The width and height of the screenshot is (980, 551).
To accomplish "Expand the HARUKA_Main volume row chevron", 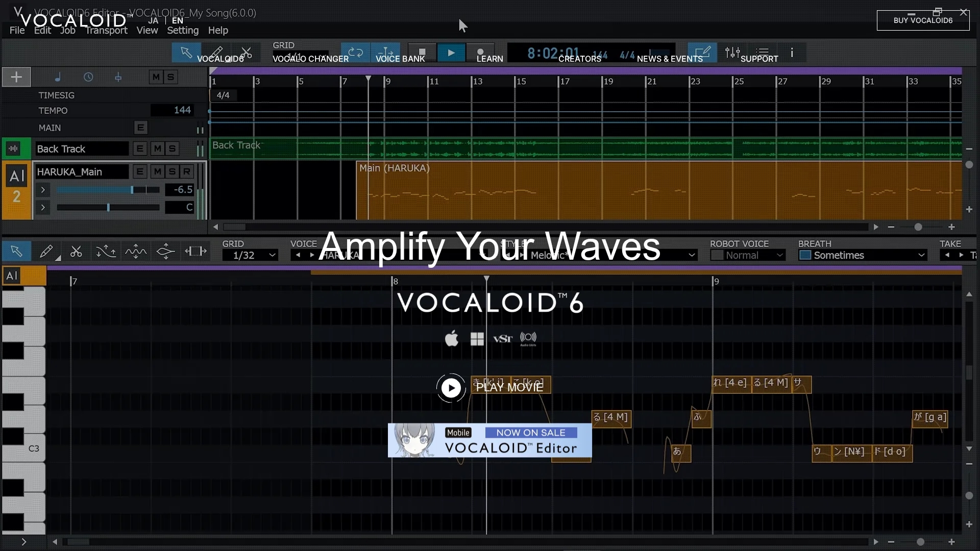I will pyautogui.click(x=43, y=190).
